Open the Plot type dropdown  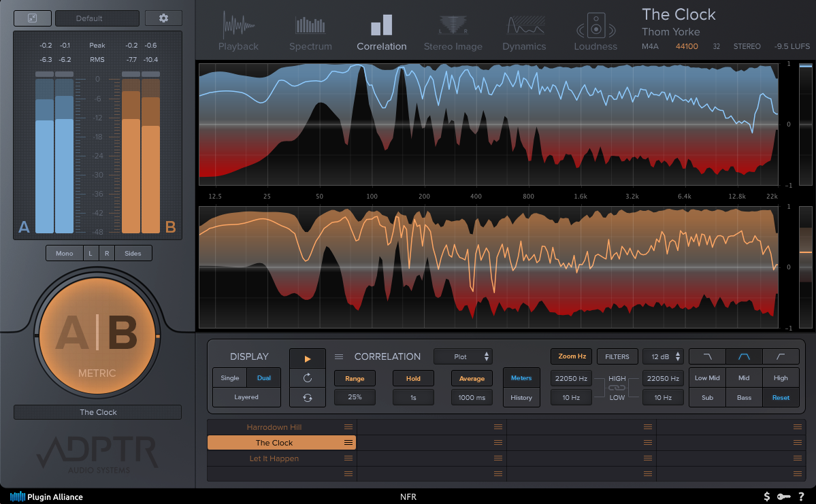click(x=463, y=356)
